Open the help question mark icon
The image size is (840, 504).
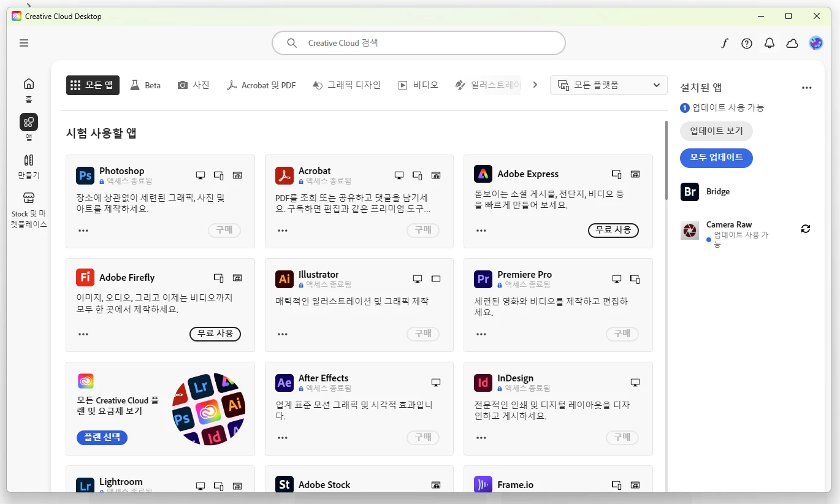pos(747,44)
